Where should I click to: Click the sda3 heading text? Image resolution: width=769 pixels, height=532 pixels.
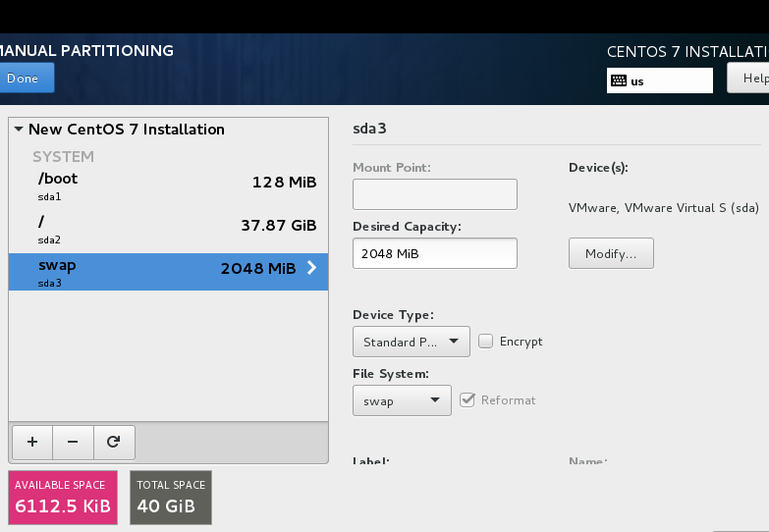[369, 129]
